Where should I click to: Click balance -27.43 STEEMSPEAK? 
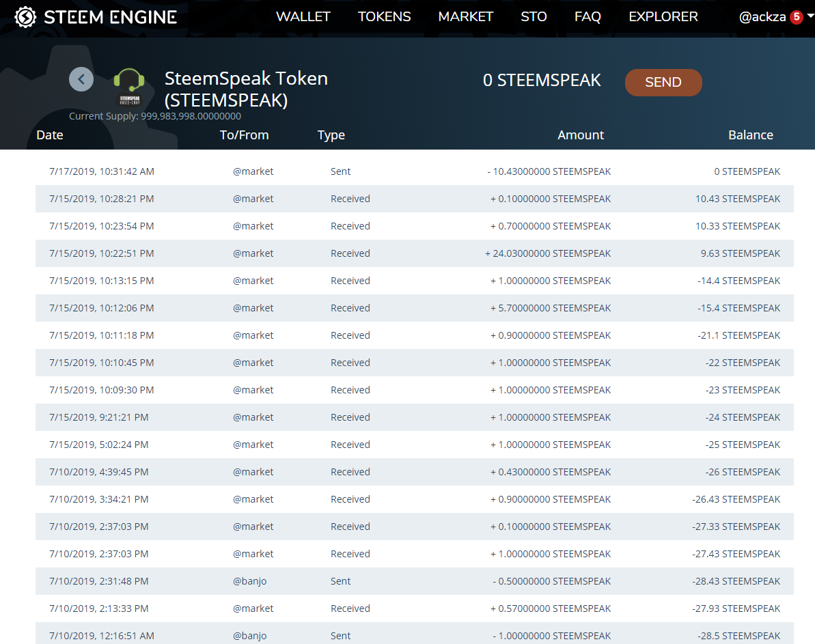pyautogui.click(x=736, y=554)
